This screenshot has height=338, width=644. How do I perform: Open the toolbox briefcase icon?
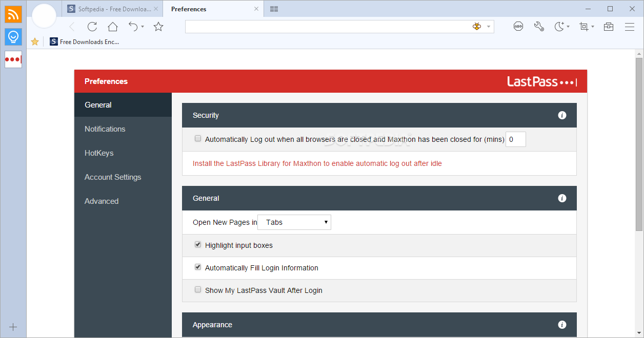click(x=609, y=27)
